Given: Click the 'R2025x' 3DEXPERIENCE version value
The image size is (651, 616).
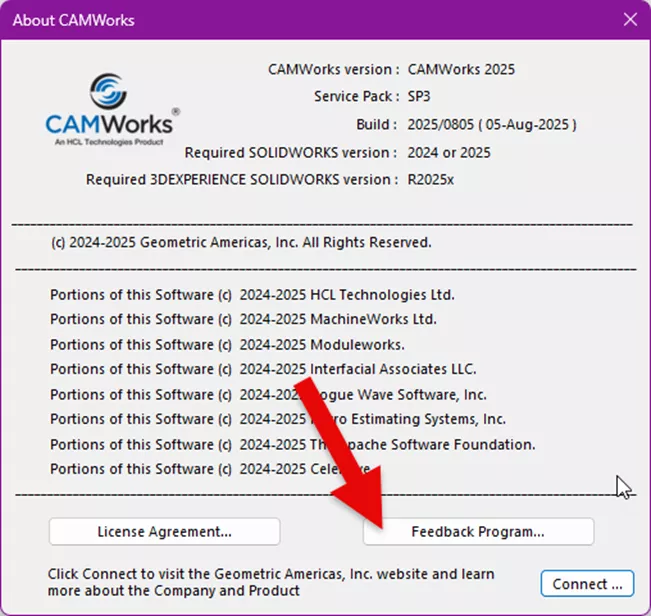Looking at the screenshot, I should pos(430,180).
